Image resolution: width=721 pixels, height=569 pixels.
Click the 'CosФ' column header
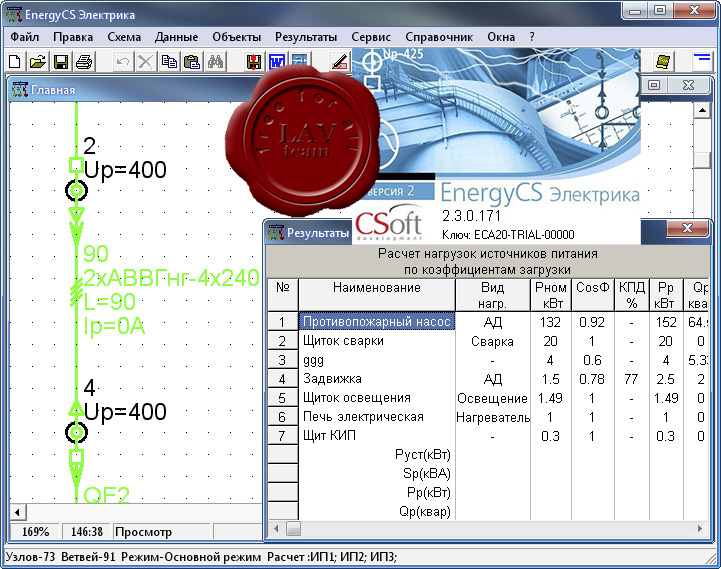pos(593,295)
